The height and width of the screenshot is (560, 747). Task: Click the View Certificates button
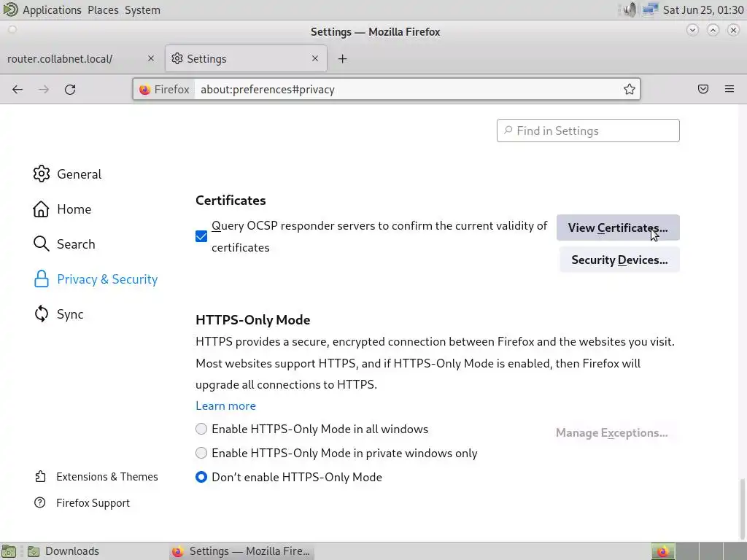tap(618, 227)
